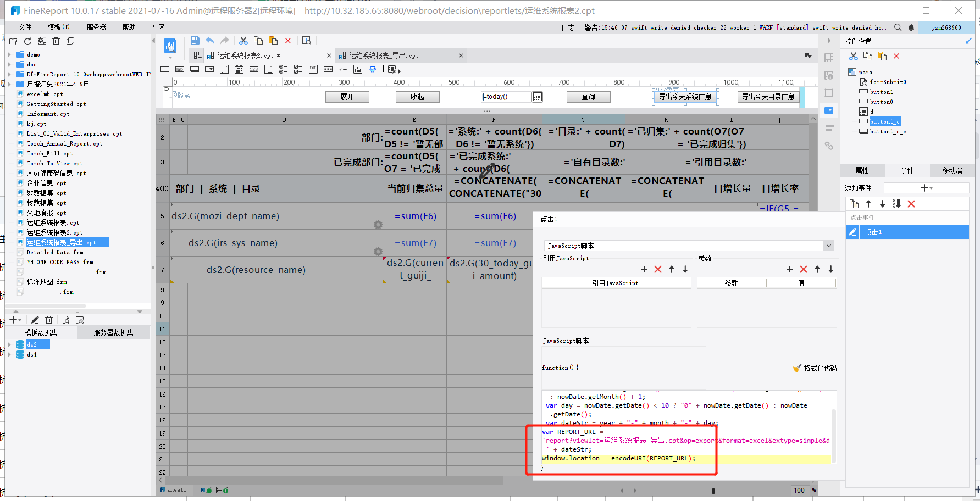The width and height of the screenshot is (980, 501).
Task: Adjust the zoom slider handle
Action: 713,491
